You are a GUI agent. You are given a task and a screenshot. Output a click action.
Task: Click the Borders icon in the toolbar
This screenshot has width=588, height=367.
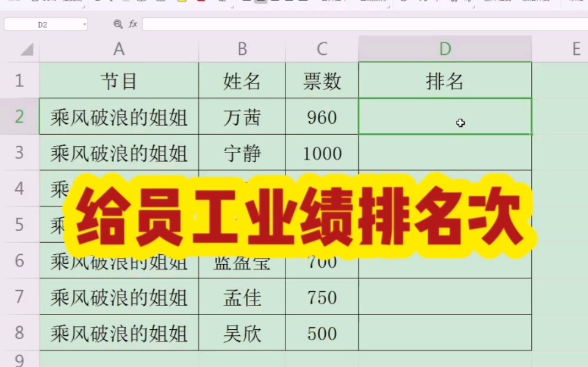coord(142,3)
